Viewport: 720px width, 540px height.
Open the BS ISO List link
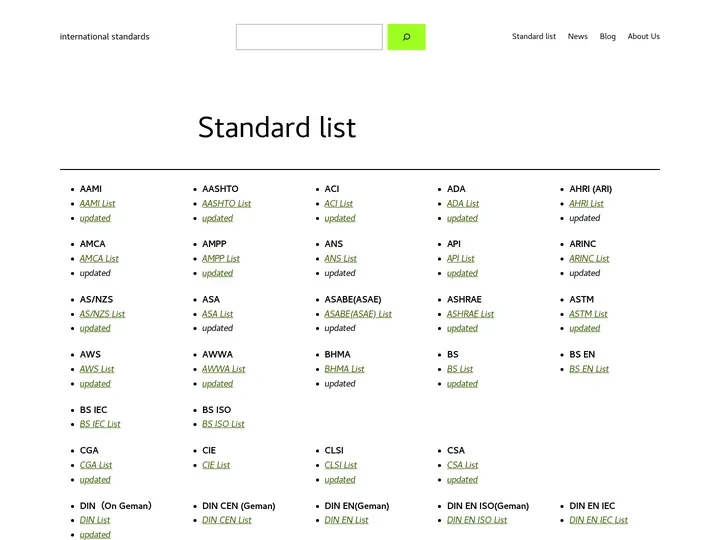(x=223, y=424)
